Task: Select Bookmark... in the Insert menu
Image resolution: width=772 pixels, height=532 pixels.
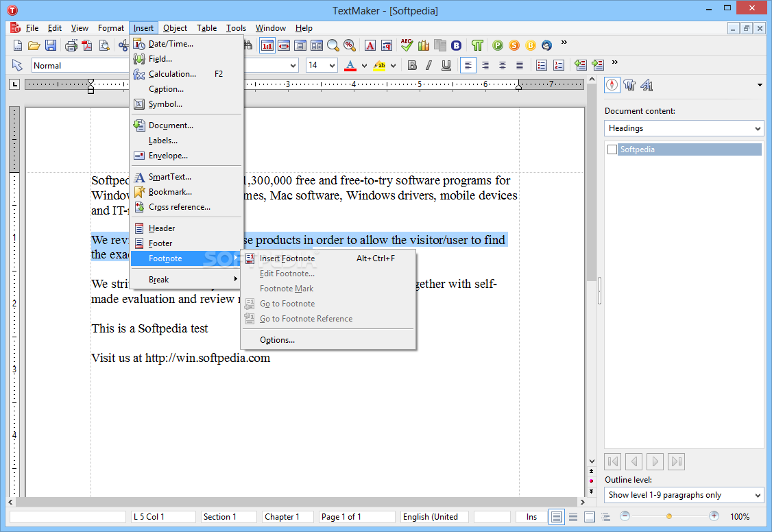Action: 170,192
